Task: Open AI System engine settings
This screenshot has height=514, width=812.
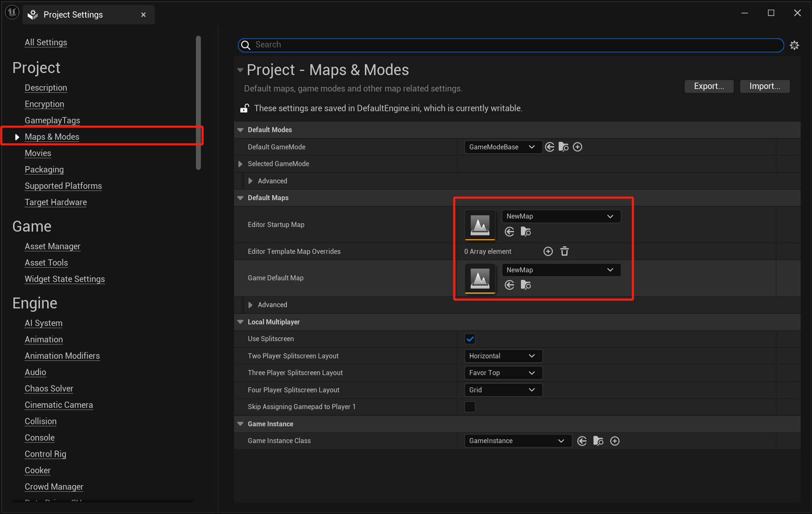Action: 44,323
